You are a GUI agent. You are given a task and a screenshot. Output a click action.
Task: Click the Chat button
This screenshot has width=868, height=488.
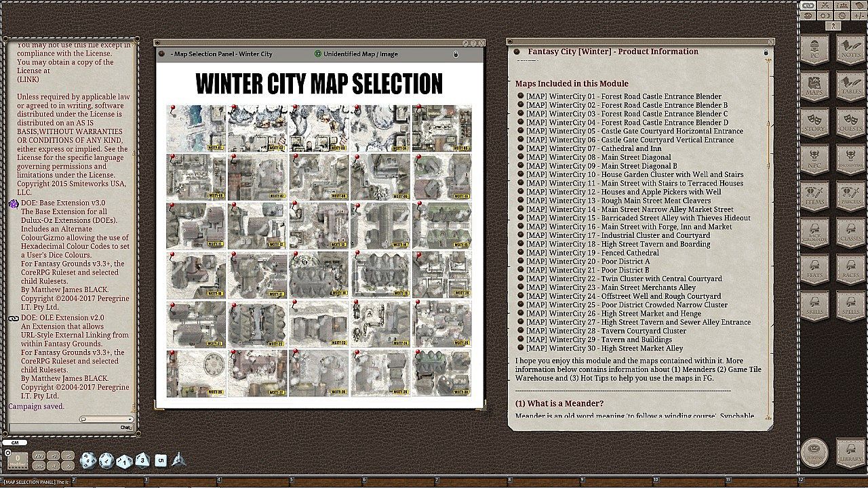pos(125,428)
